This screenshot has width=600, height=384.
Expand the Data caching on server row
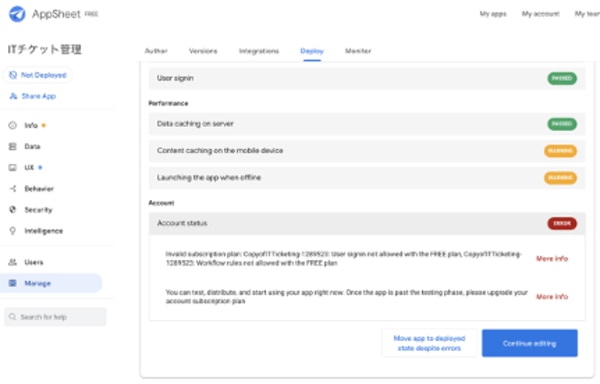pyautogui.click(x=367, y=124)
